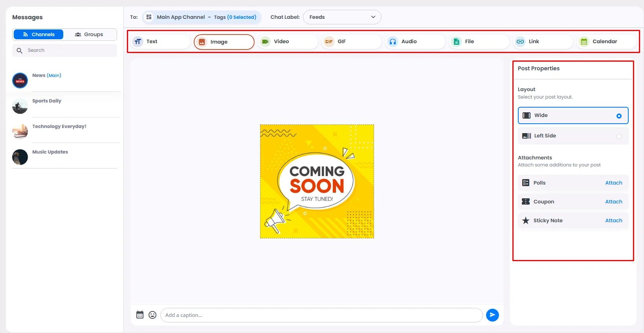
Task: Click the blue send message button
Action: pyautogui.click(x=492, y=315)
